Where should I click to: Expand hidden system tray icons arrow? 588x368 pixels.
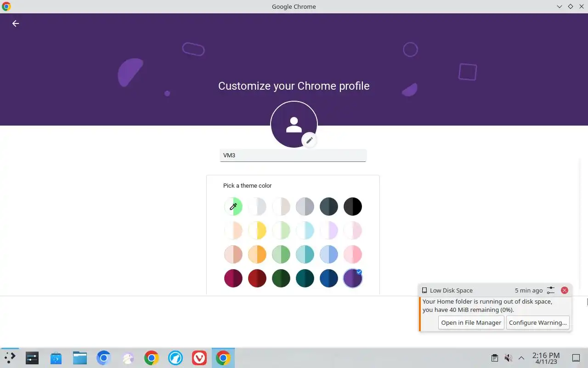tap(521, 358)
